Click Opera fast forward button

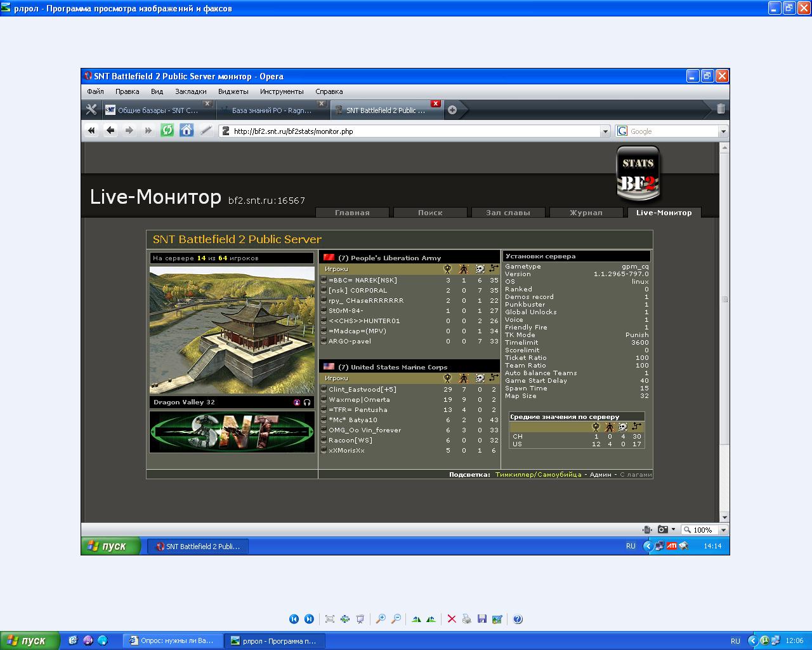coord(148,130)
